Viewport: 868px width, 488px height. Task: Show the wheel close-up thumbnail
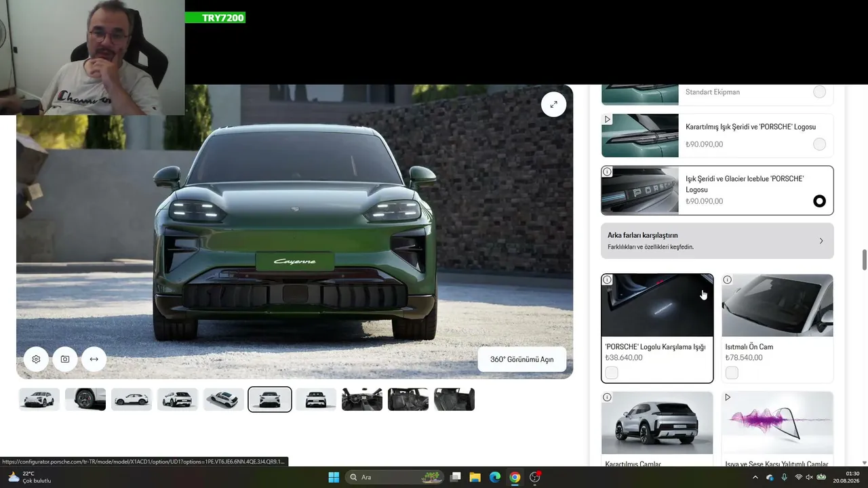point(85,399)
